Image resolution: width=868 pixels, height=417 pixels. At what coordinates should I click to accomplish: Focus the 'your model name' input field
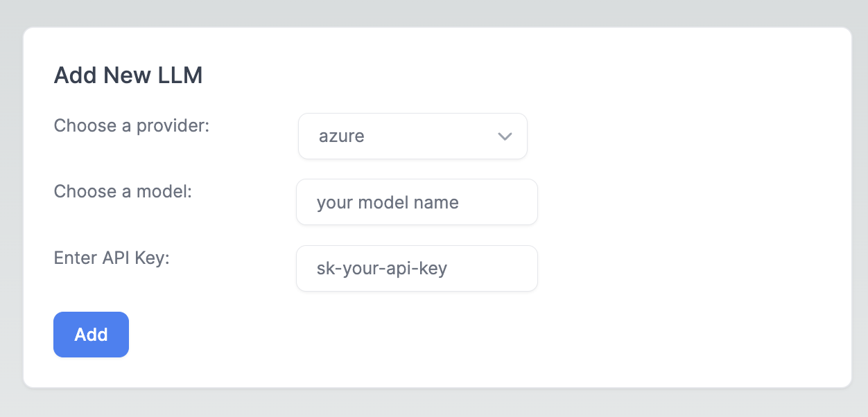417,202
